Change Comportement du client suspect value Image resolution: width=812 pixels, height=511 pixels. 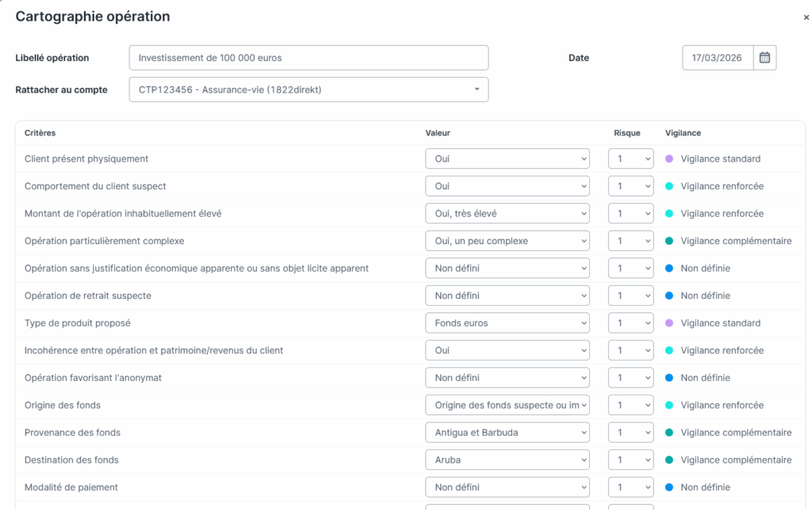click(507, 186)
